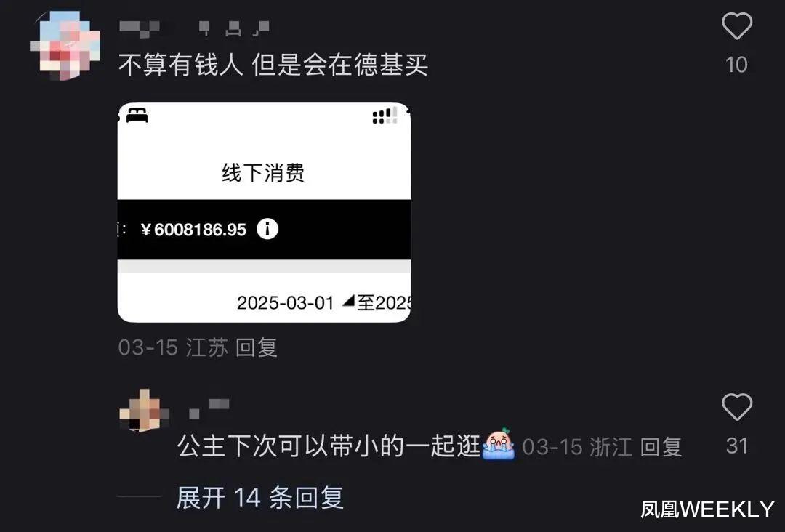The width and height of the screenshot is (785, 532).
Task: Open the second commenter's blurred username
Action: (209, 408)
